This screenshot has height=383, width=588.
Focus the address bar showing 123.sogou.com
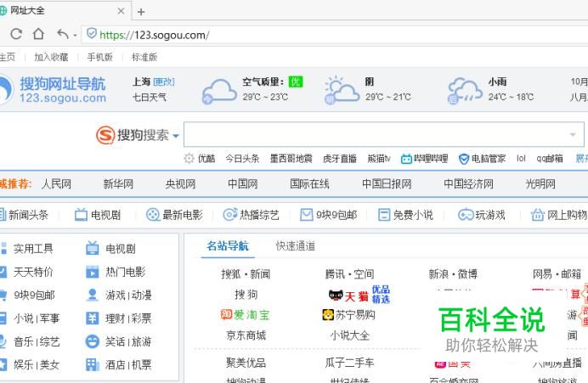(334, 35)
